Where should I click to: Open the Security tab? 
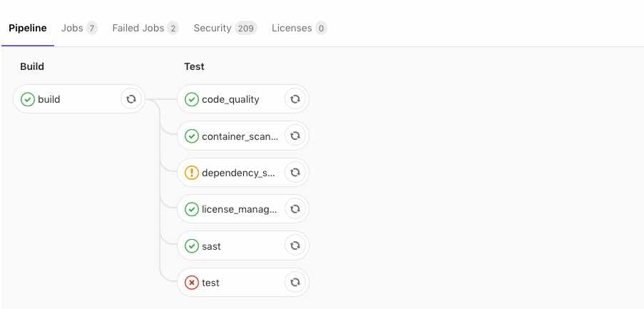pyautogui.click(x=225, y=29)
